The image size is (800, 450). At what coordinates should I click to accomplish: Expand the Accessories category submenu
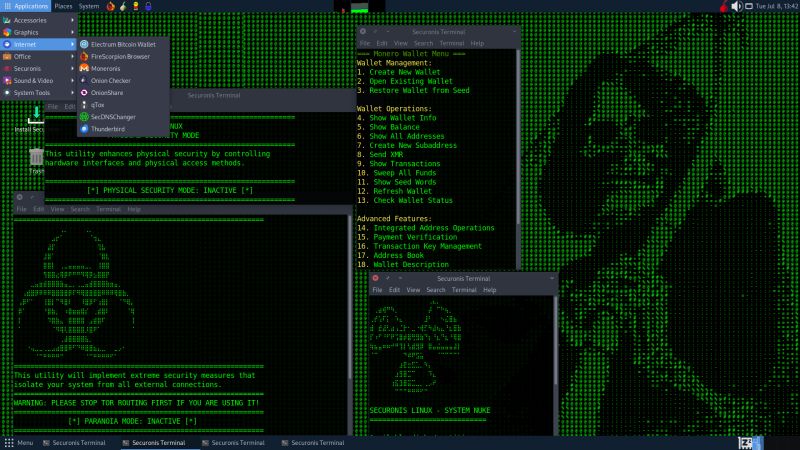coord(39,20)
